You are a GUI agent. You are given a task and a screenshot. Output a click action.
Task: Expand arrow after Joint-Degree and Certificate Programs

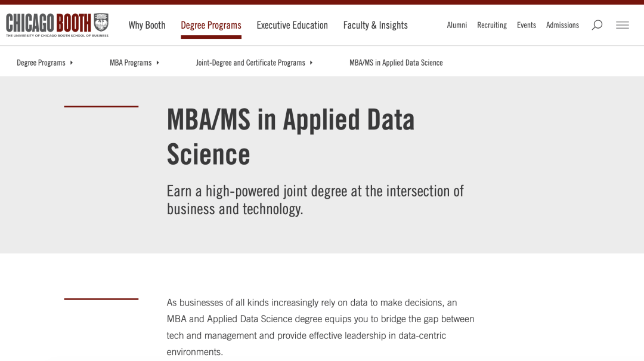click(x=311, y=63)
